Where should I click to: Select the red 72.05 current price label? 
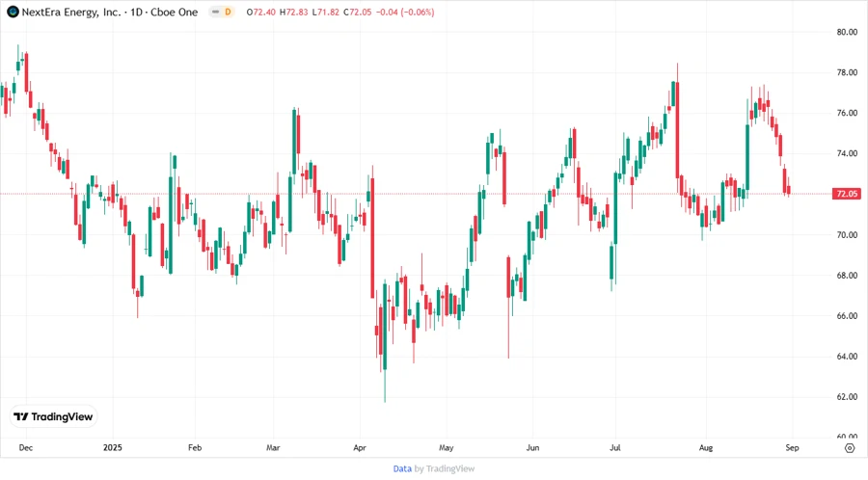(847, 194)
